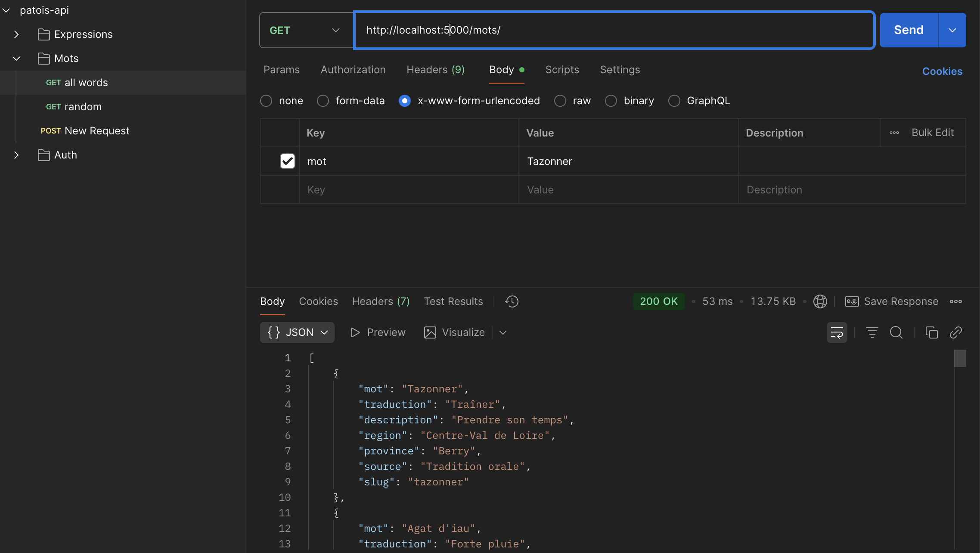The height and width of the screenshot is (553, 980).
Task: Open the Cookies link
Action: click(x=942, y=71)
